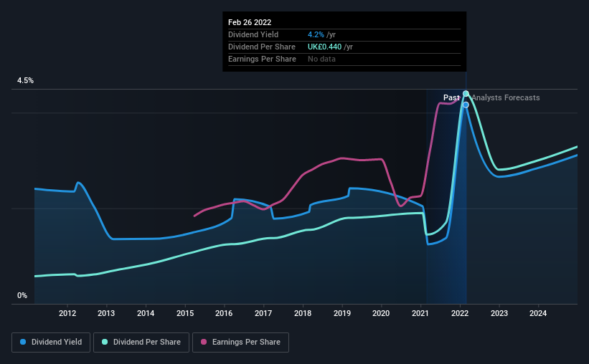Image resolution: width=589 pixels, height=364 pixels.
Task: Click the blue Dividend Yield legend dot
Action: coord(23,342)
